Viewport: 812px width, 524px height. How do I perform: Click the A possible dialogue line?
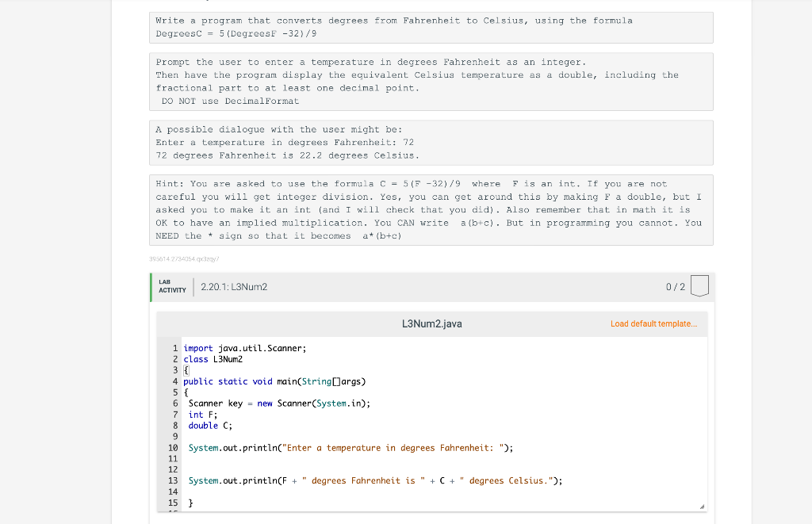tap(278, 129)
